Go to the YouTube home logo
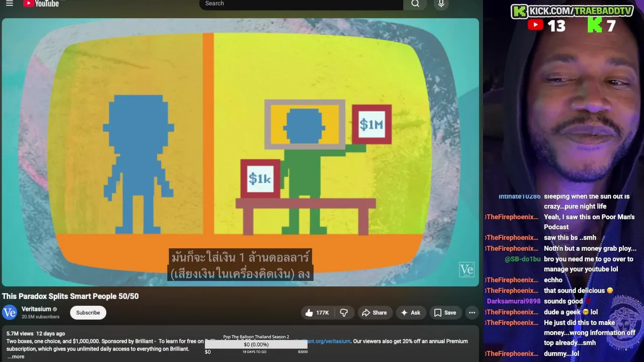This screenshot has height=362, width=644. point(41,4)
